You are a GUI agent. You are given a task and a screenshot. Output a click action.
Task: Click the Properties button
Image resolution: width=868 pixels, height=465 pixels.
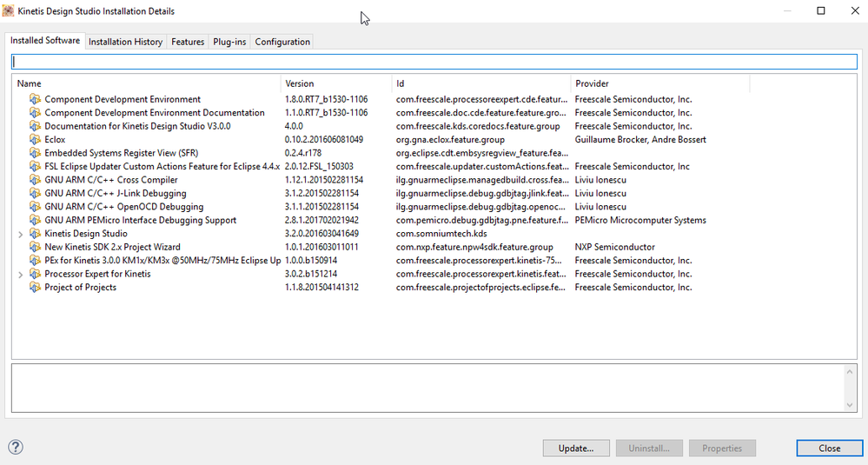pos(722,448)
